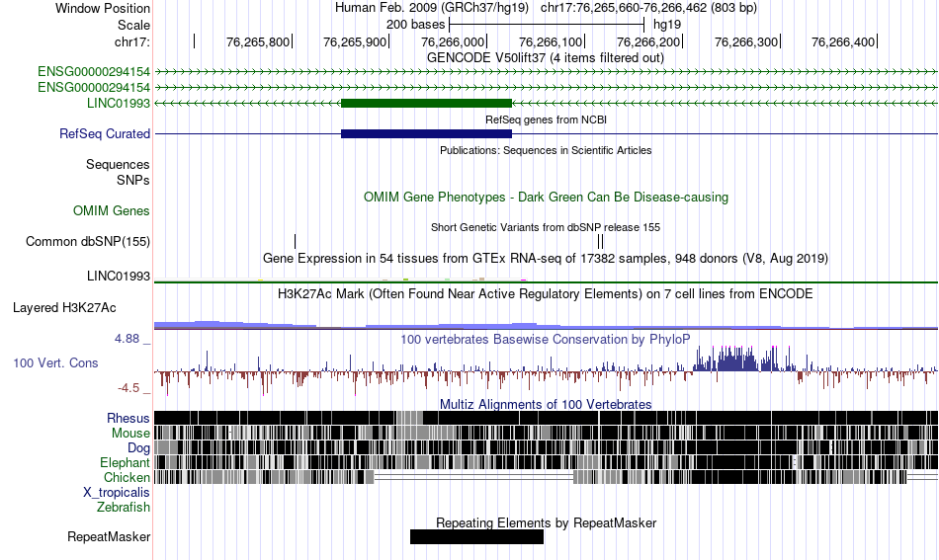This screenshot has width=939, height=560.
Task: Click the X_tropicalis alignment row label
Action: point(117,493)
